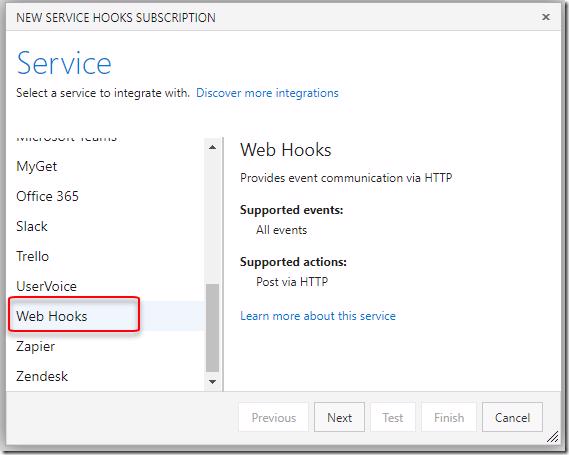Viewport: 569px width, 455px height.
Task: Open Learn more about this service link
Action: coord(318,316)
